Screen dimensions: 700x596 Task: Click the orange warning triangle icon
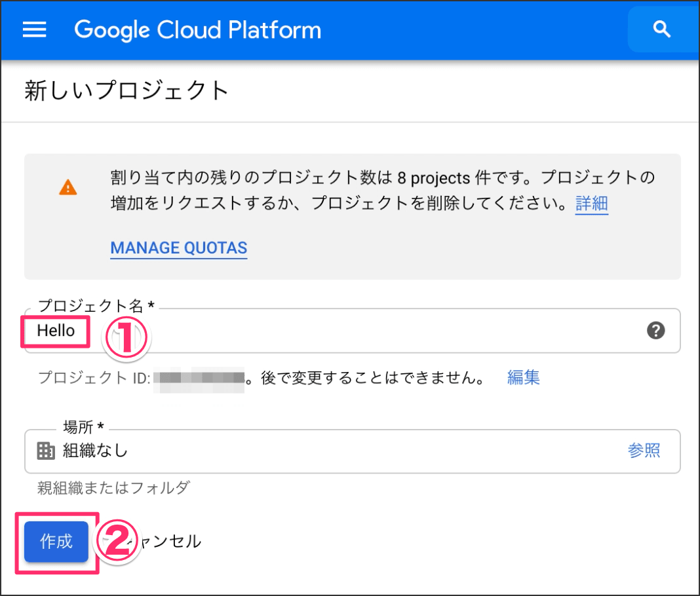tap(68, 187)
